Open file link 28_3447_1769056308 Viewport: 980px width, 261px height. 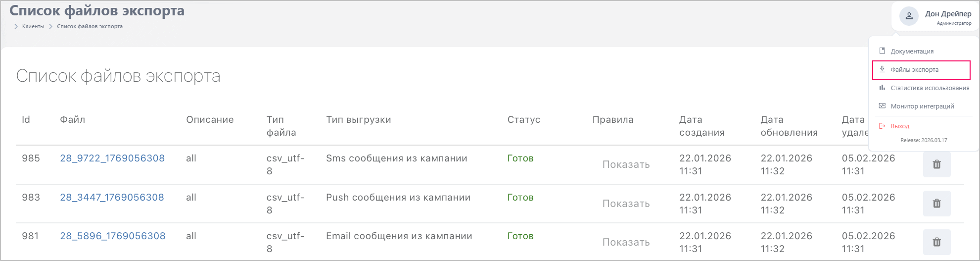(x=112, y=198)
